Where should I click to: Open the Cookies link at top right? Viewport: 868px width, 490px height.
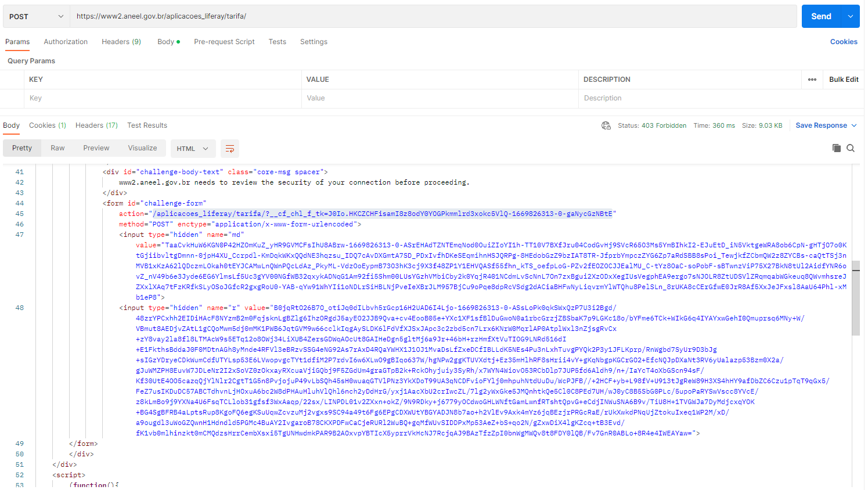click(x=844, y=42)
